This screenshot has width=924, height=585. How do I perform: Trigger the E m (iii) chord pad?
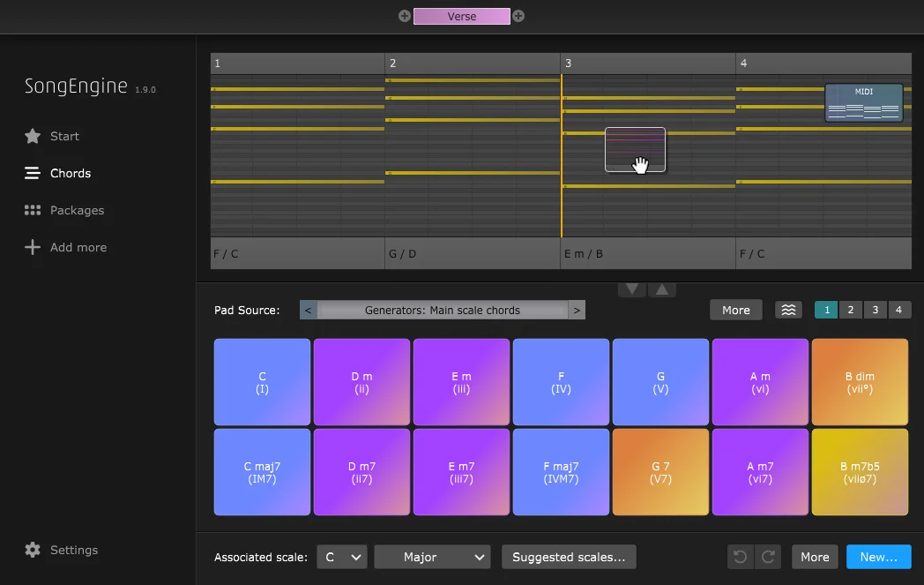pyautogui.click(x=461, y=382)
